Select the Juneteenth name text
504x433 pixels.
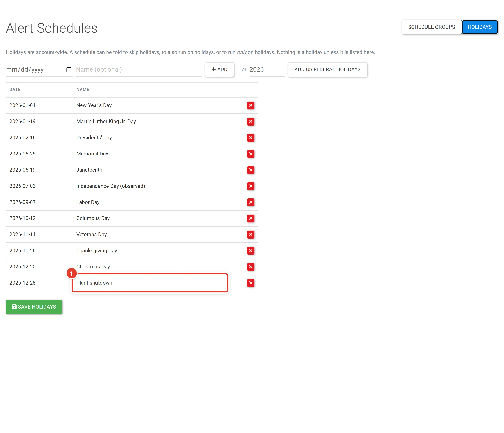point(89,170)
